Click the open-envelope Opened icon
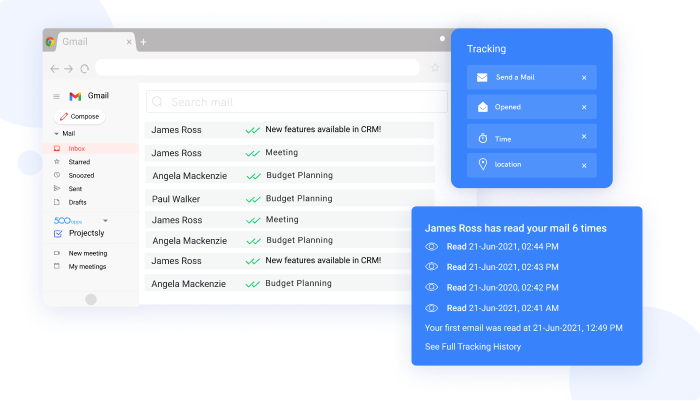 coord(483,107)
